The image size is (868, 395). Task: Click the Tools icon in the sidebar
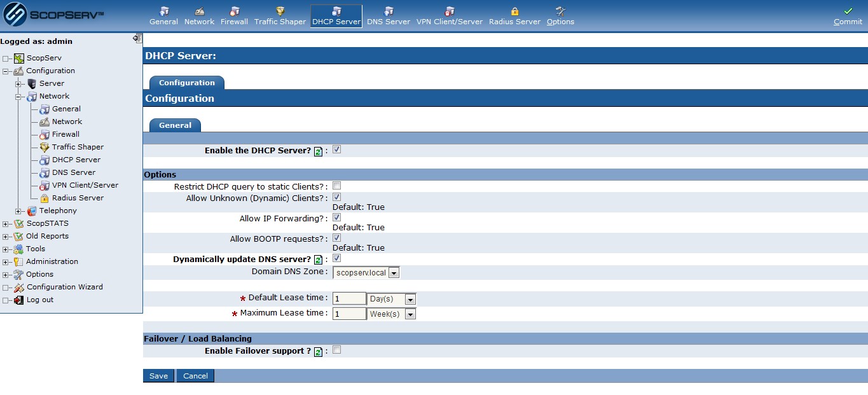click(x=19, y=249)
